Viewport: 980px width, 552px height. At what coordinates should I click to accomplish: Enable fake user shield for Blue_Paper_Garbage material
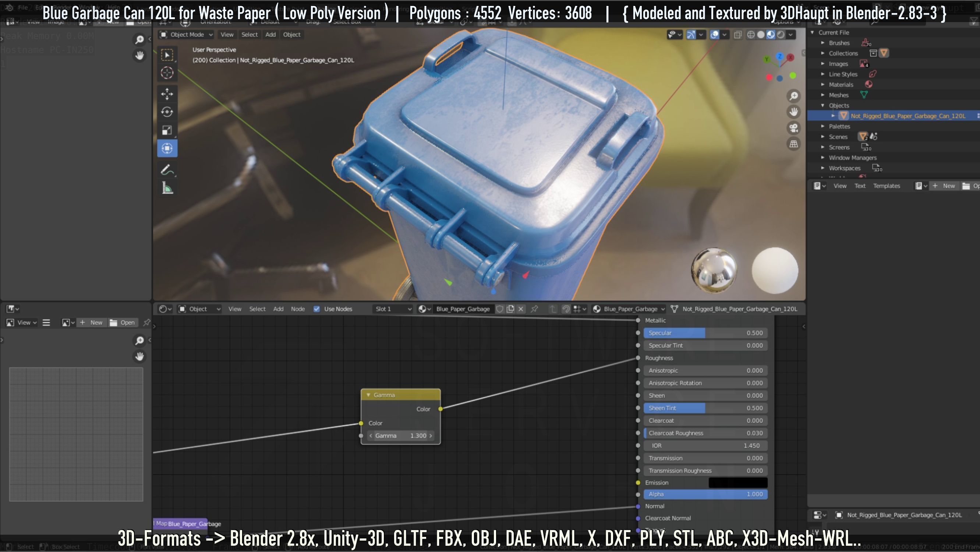(500, 309)
